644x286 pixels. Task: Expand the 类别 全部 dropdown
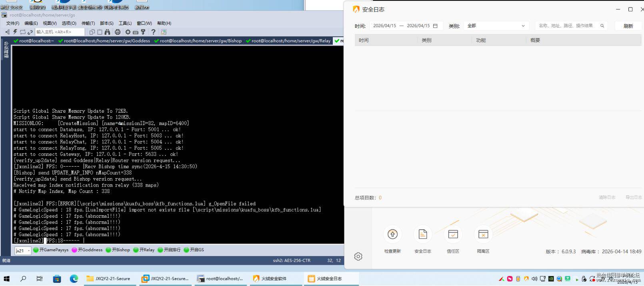(496, 26)
